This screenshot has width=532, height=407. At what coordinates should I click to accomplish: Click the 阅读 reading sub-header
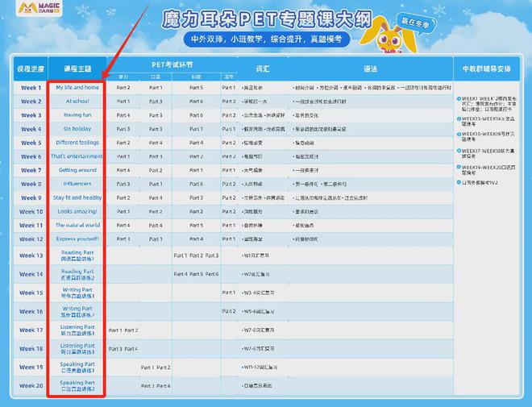pos(196,77)
